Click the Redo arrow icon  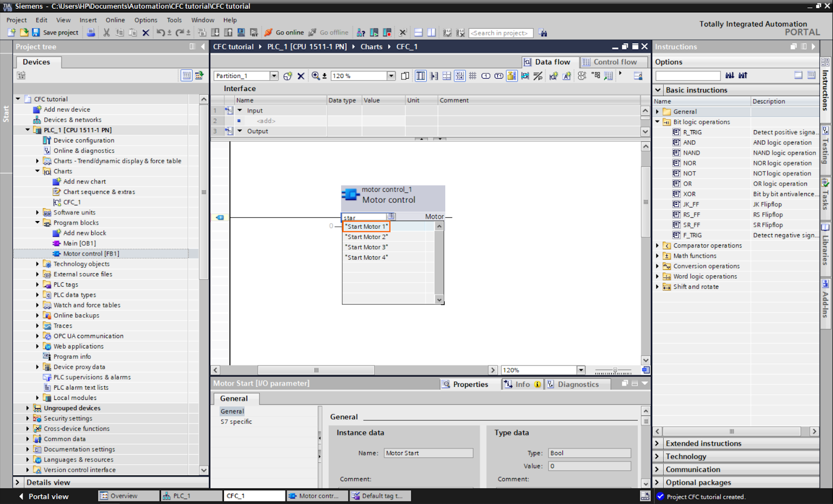tap(180, 32)
